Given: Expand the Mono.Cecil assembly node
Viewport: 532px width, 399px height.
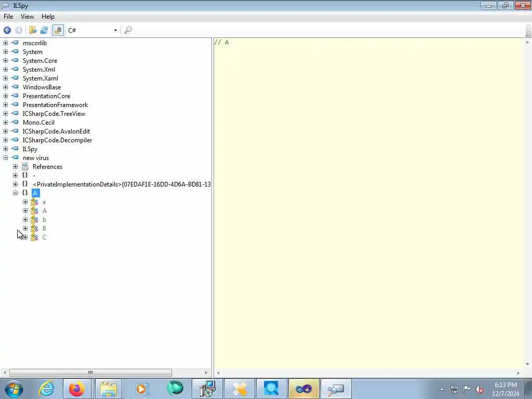Looking at the screenshot, I should point(5,123).
